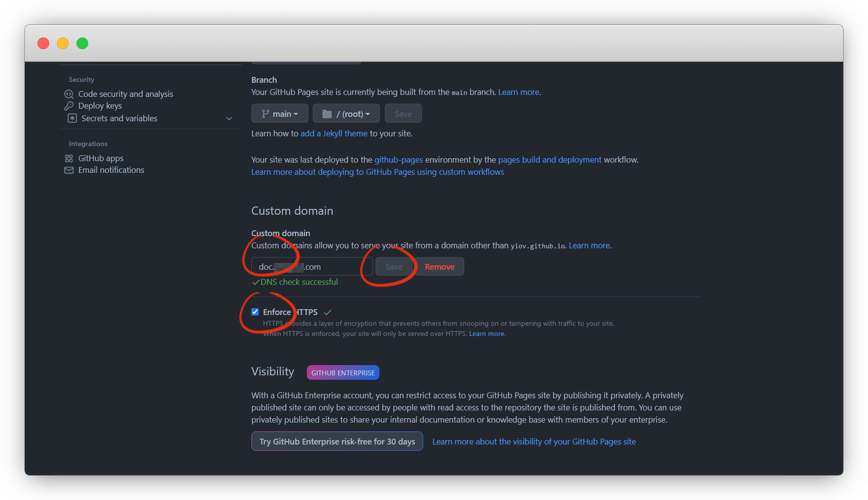Click the green macOS maximize button

(x=82, y=43)
